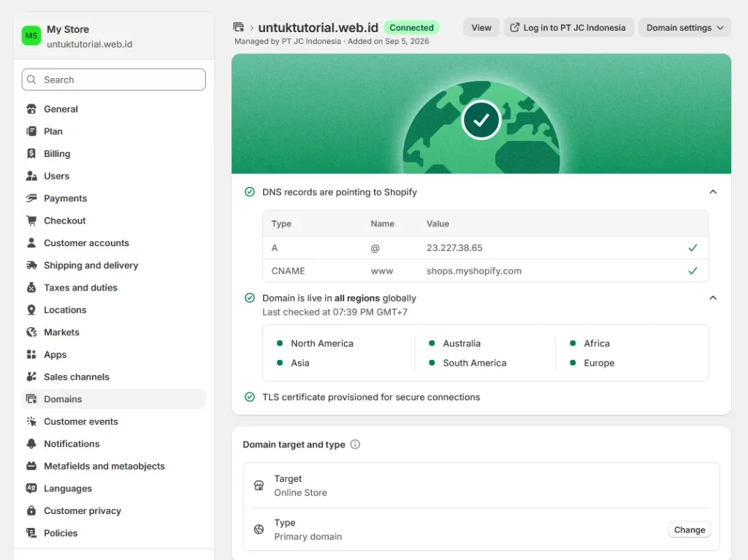Click Change button for domain type
The width and height of the screenshot is (748, 560).
coord(690,530)
